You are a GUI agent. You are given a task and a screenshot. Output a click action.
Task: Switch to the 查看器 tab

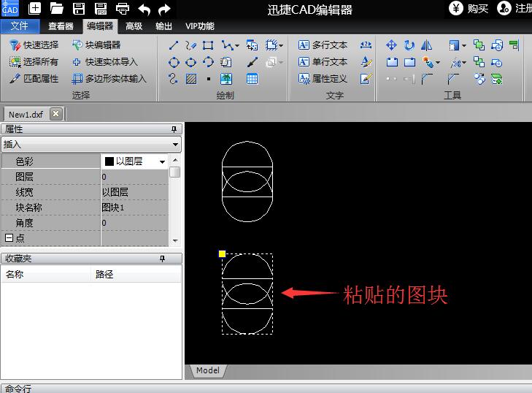pyautogui.click(x=61, y=26)
